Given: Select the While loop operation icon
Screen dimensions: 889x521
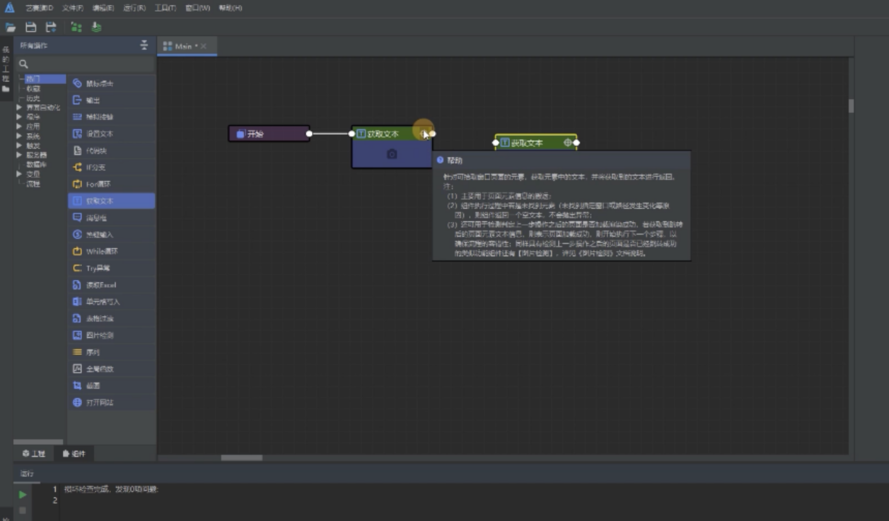Looking at the screenshot, I should (77, 251).
